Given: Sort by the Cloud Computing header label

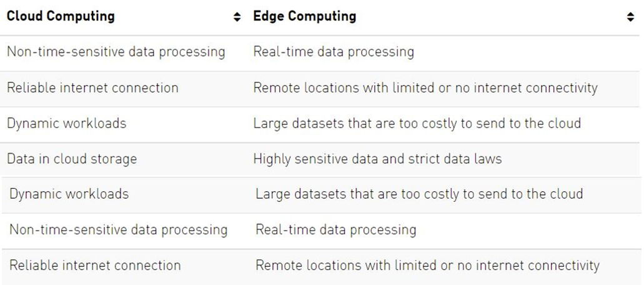Looking at the screenshot, I should point(61,17).
